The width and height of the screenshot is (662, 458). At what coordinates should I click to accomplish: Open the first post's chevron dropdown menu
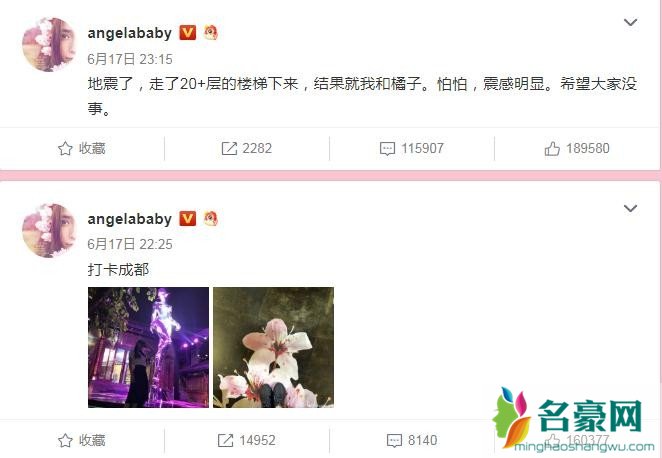click(x=630, y=22)
